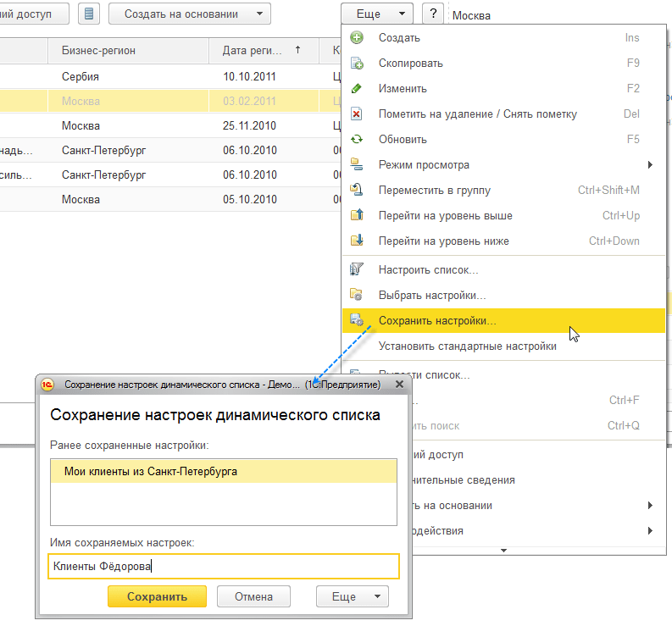Click the 'Отмена' button
The image size is (672, 626).
pyautogui.click(x=253, y=596)
